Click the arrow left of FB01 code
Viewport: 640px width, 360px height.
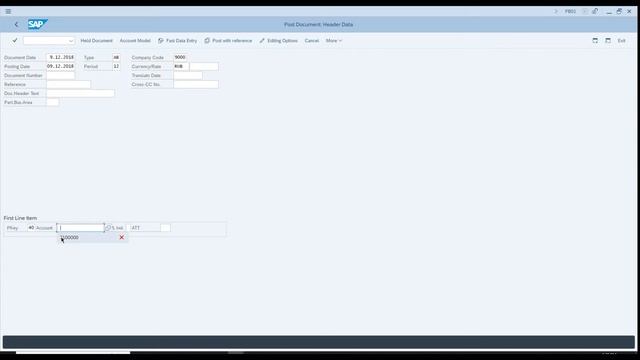click(556, 11)
